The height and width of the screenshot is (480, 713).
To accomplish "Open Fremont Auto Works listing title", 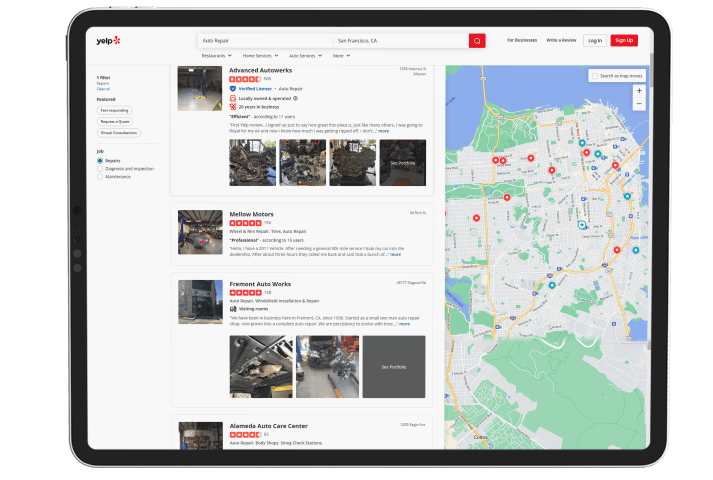I will pos(260,284).
